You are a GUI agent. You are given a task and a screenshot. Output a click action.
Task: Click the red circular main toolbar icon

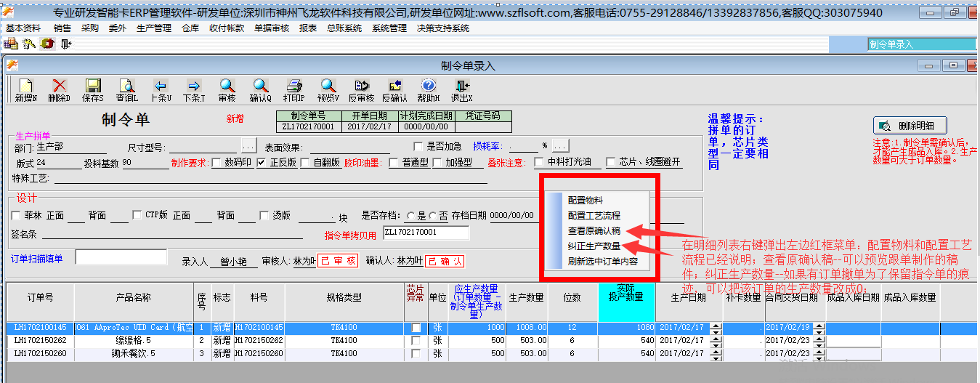pyautogui.click(x=48, y=44)
